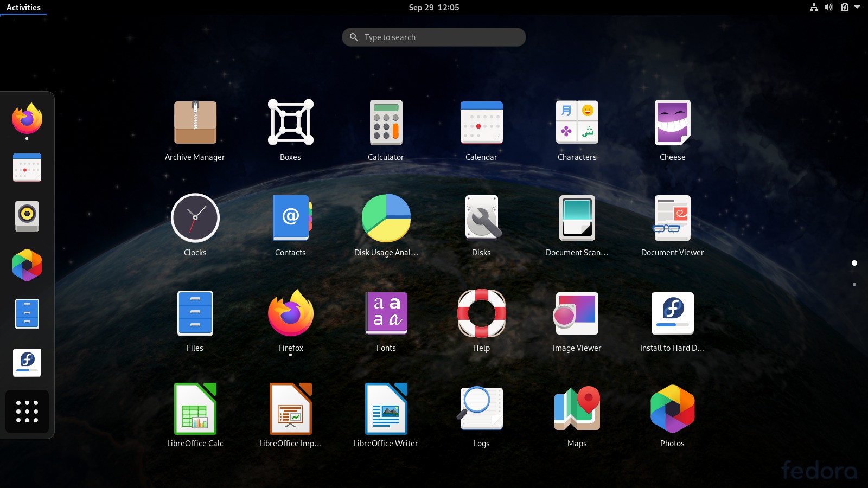868x488 pixels.
Task: Click the battery status icon
Action: 844,8
